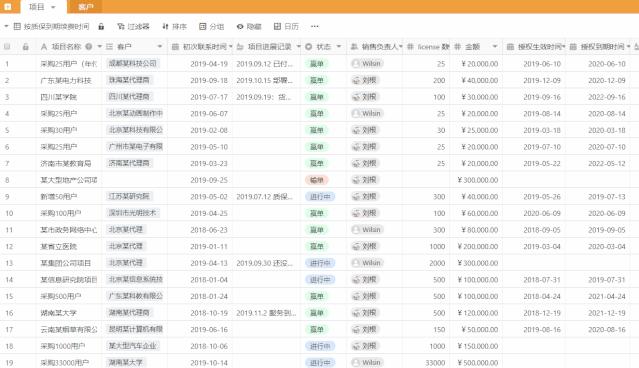Select the ¥300,000.00 amount in row 8
639x368 pixels.
476,180
